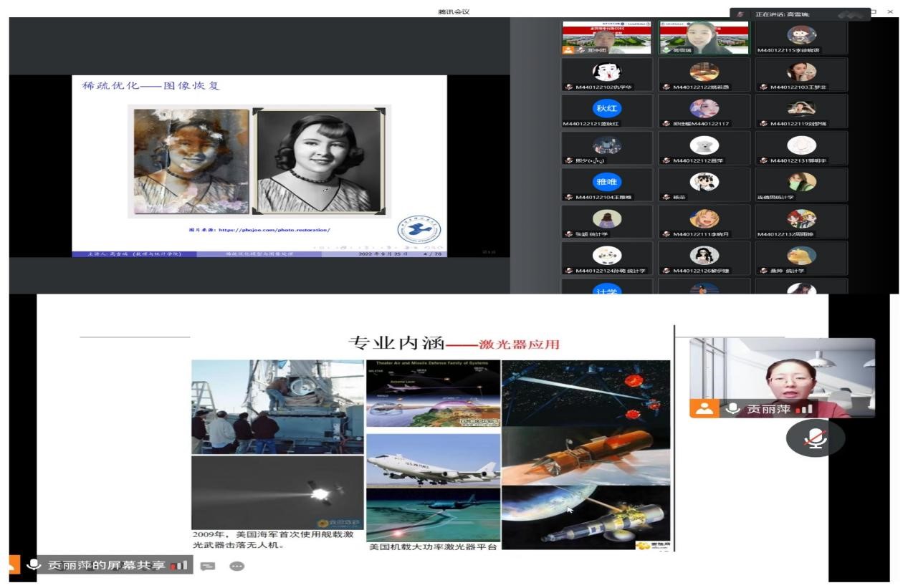Click the 正在讲话 speaker notification banner
The image size is (908, 588).
click(799, 14)
